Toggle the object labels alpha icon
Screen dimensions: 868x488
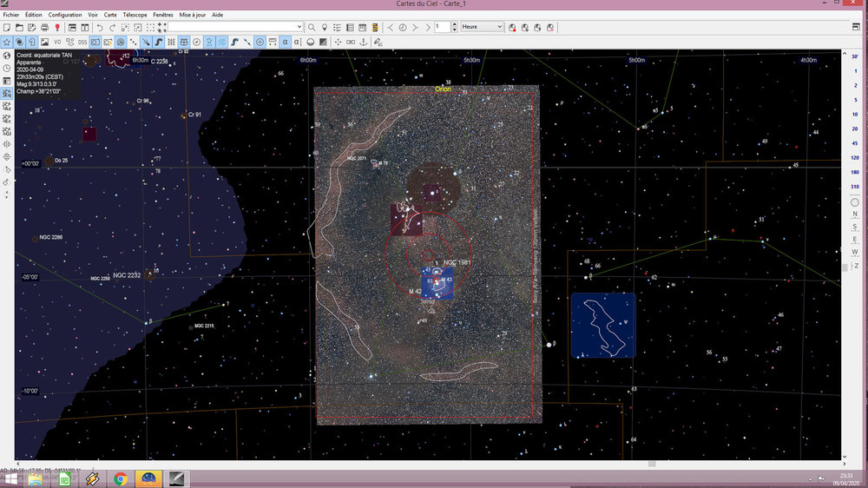pyautogui.click(x=285, y=42)
